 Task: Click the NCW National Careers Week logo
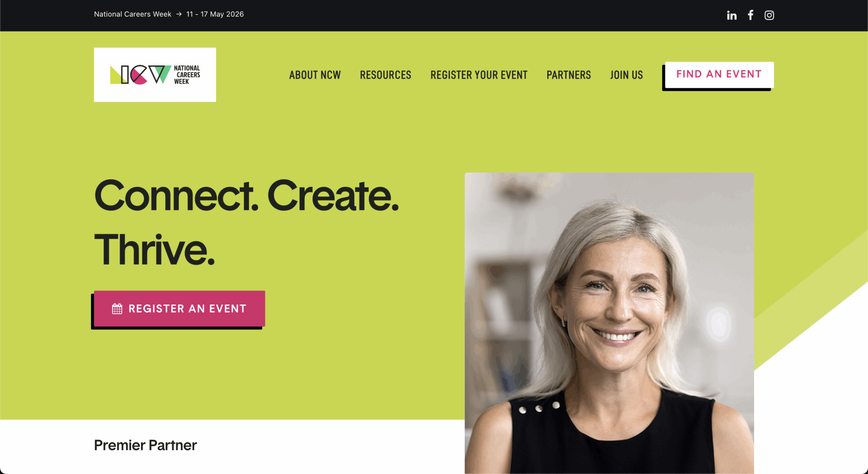(x=155, y=75)
